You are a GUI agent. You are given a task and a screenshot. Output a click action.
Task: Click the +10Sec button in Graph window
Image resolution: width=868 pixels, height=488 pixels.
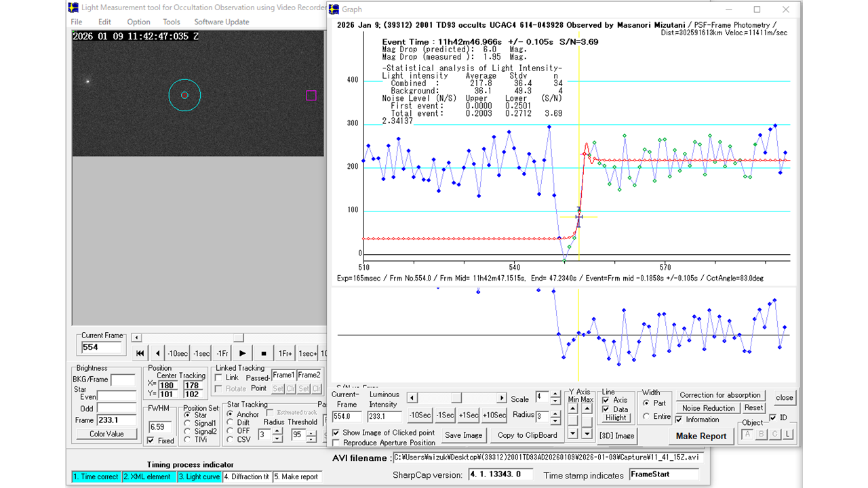pyautogui.click(x=494, y=415)
